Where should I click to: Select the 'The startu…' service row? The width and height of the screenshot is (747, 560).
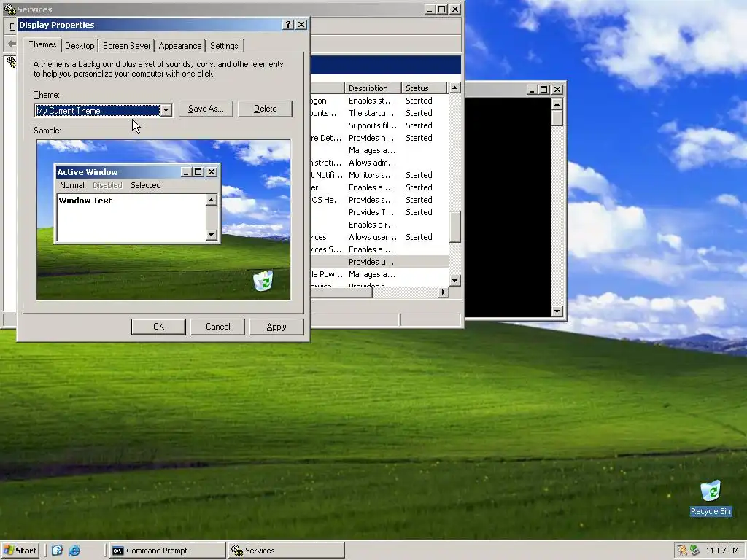coord(379,113)
